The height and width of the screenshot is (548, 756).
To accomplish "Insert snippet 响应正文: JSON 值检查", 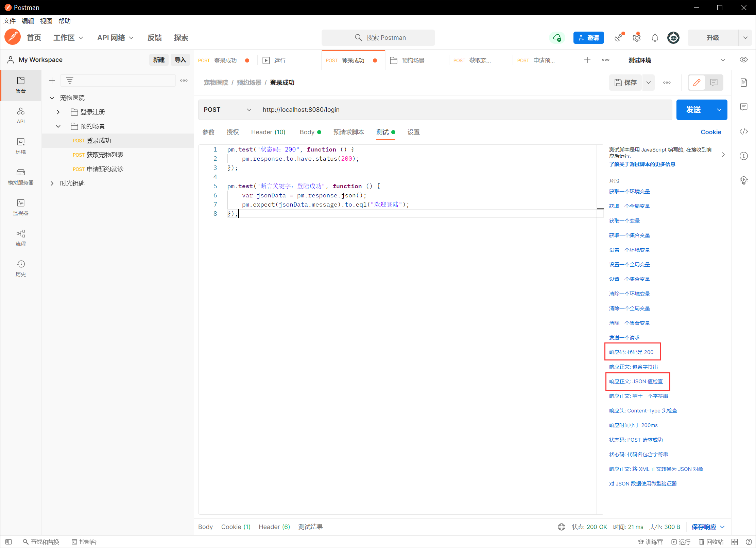I will click(636, 382).
